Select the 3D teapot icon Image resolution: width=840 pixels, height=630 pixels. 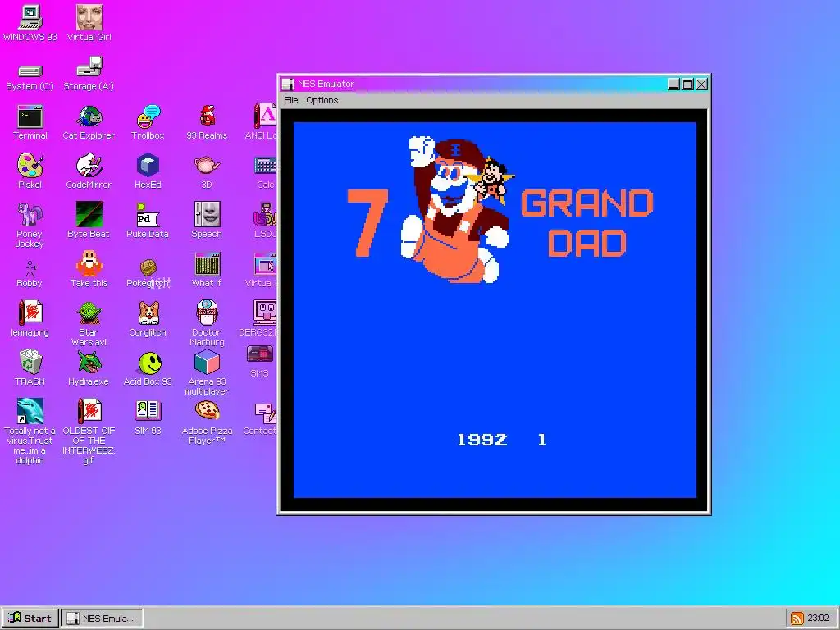tap(207, 165)
